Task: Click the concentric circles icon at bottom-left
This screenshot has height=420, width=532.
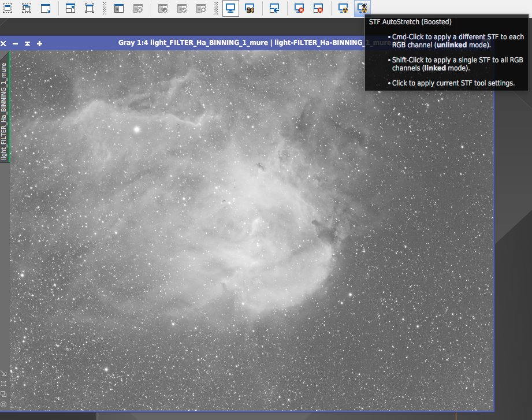Action: coord(3,404)
